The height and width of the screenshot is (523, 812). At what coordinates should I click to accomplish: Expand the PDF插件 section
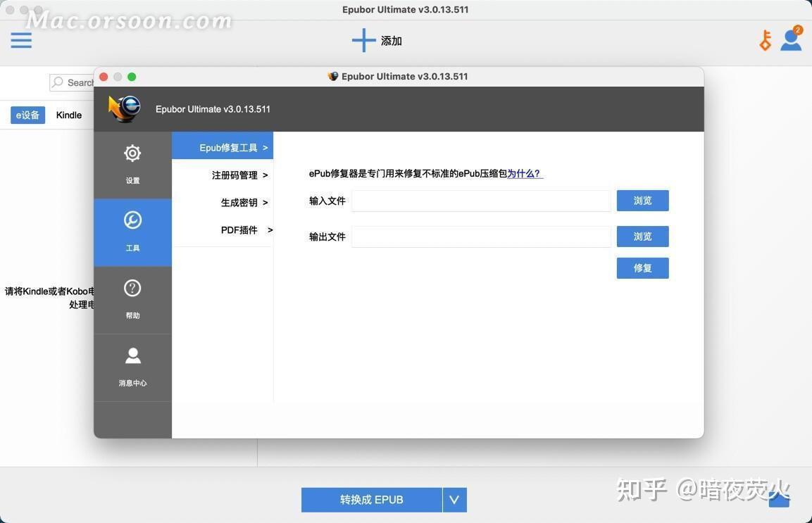[239, 229]
